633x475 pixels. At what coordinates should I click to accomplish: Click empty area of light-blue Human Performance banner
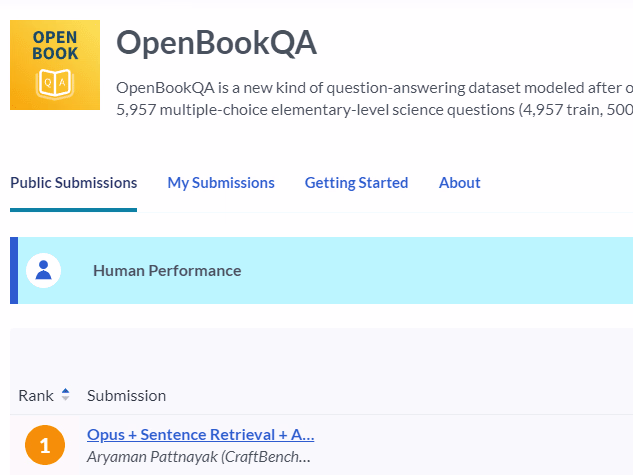(x=450, y=270)
